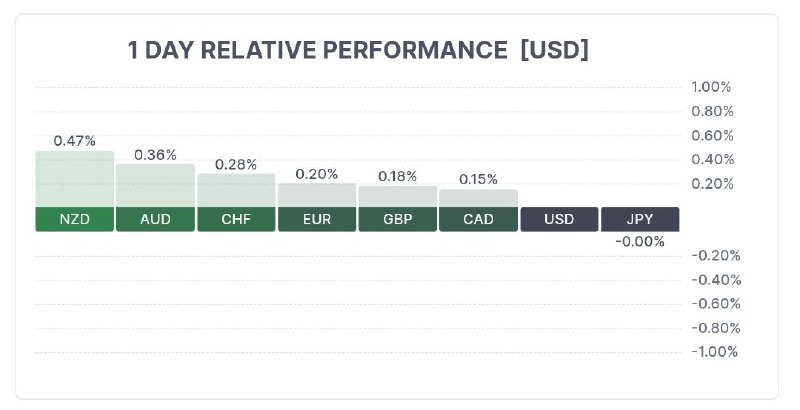Screen dimensions: 800x410
Task: Click the CHF performance bar
Action: pos(236,190)
